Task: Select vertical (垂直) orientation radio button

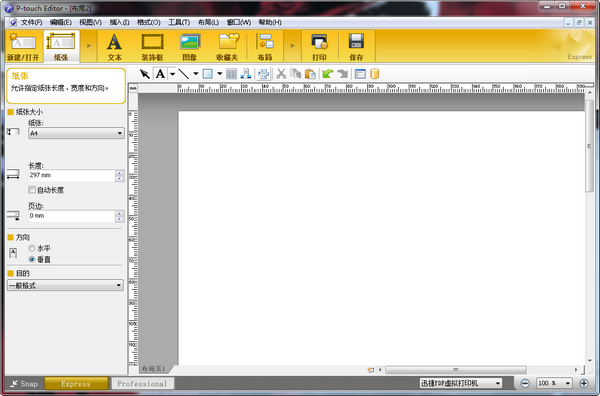Action: [32, 259]
